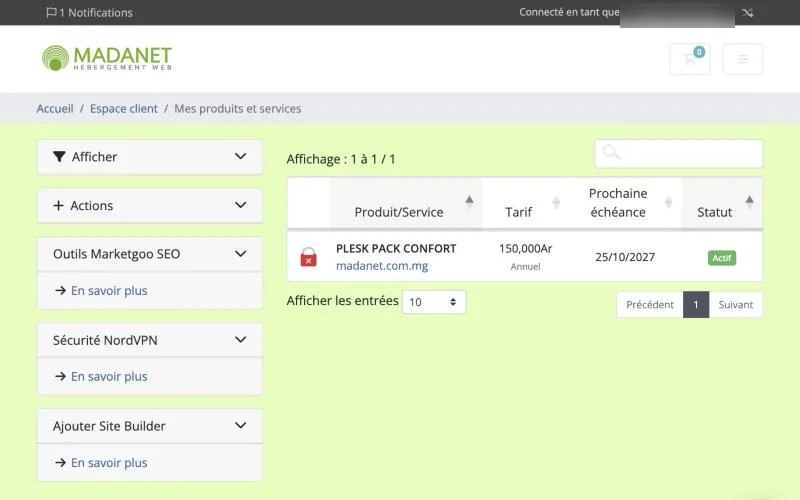
Task: Open the shopping cart icon
Action: [x=689, y=59]
